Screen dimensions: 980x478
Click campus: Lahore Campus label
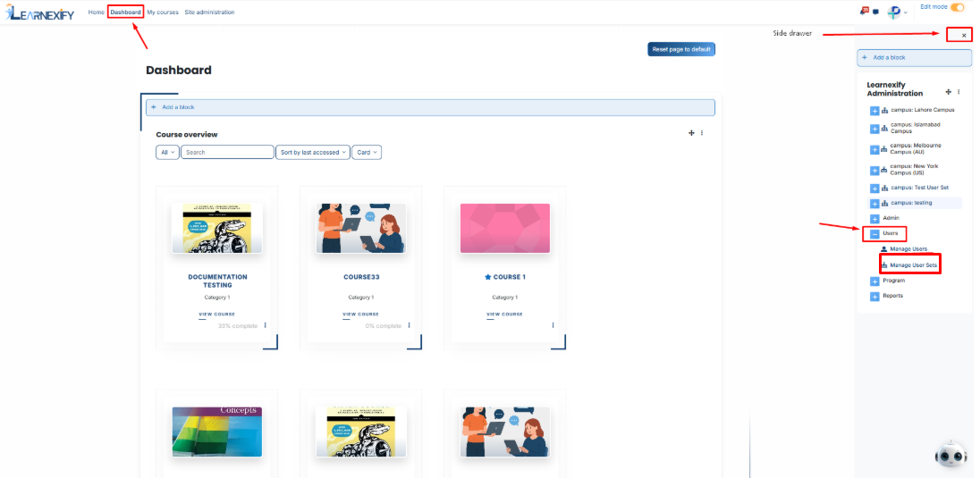coord(923,110)
